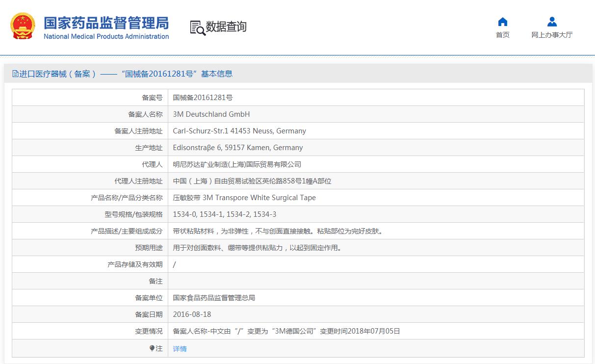Click the 数据查询 magnifier document icon
595x364 pixels.
198,27
